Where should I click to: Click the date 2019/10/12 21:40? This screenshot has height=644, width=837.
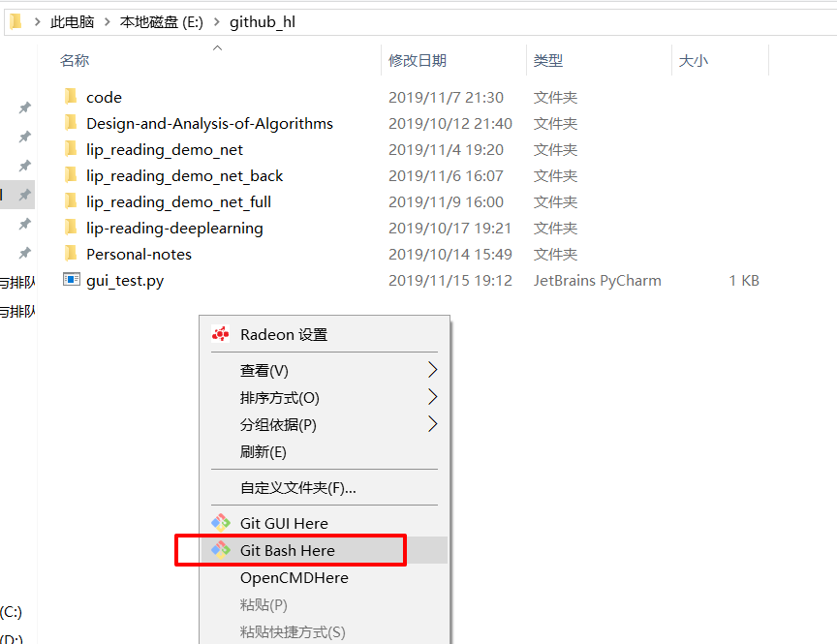(x=450, y=123)
